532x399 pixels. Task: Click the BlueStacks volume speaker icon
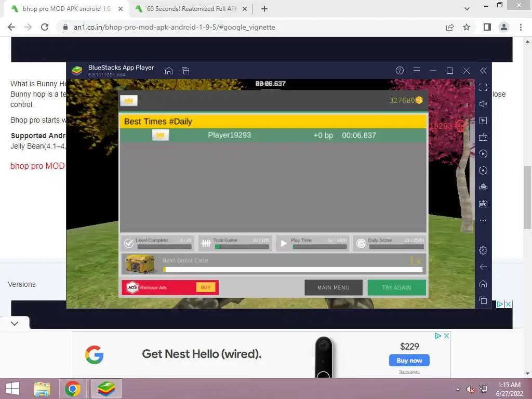[483, 104]
